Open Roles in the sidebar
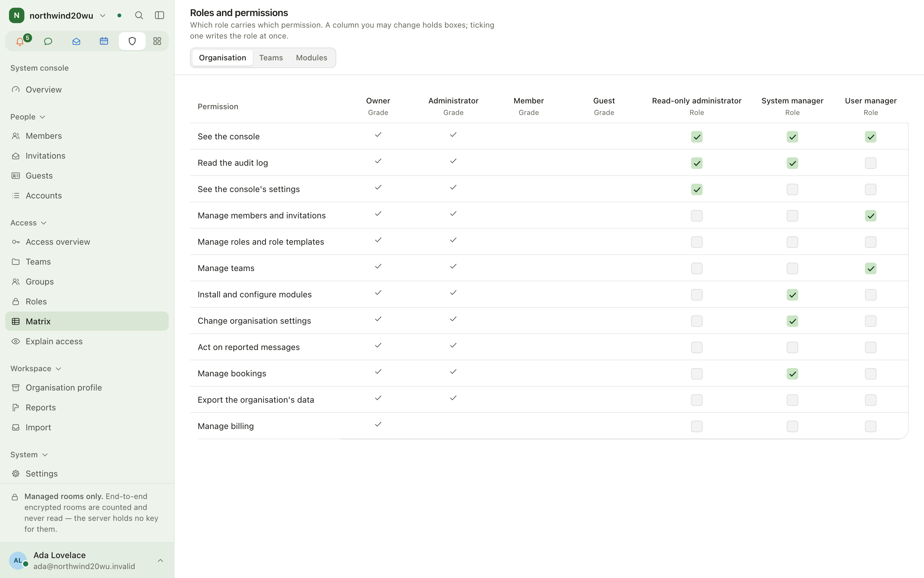This screenshot has width=924, height=578. [87, 301]
